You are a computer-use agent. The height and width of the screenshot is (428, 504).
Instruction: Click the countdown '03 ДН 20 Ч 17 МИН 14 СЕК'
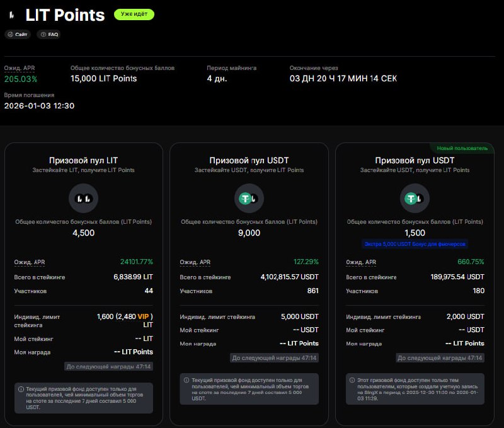coord(343,79)
